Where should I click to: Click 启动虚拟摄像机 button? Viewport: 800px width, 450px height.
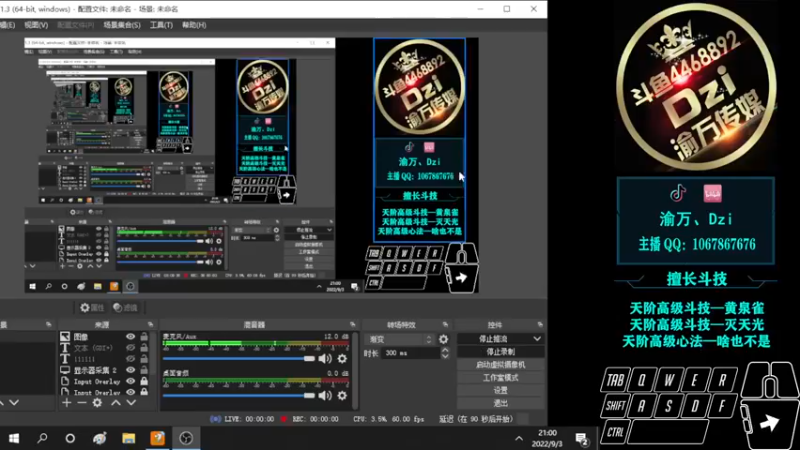click(501, 365)
